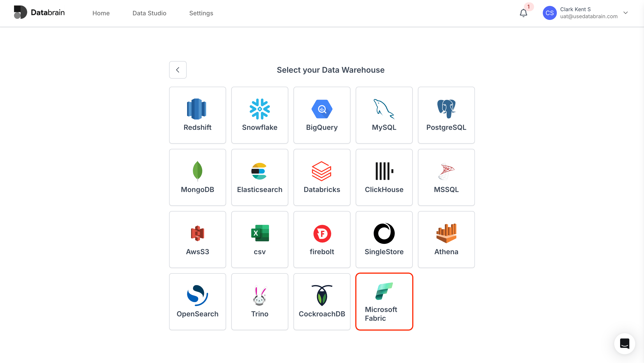Image resolution: width=644 pixels, height=363 pixels.
Task: Click the MSSQL label
Action: [x=446, y=190]
